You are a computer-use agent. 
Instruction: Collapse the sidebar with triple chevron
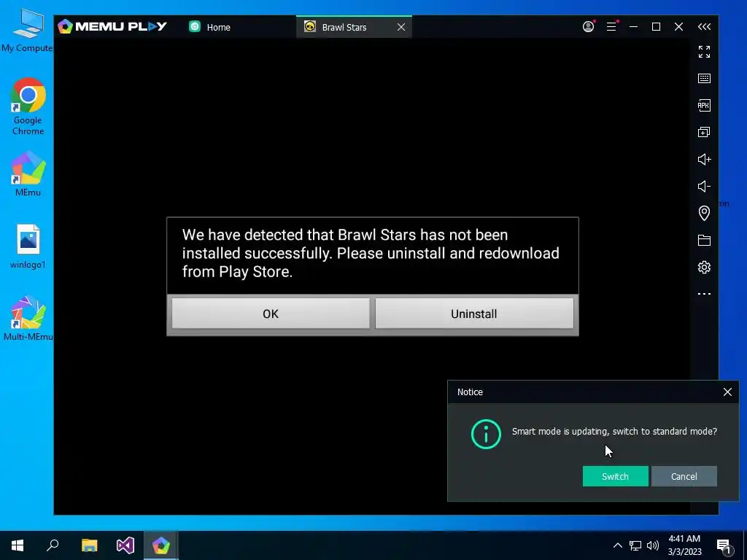704,27
